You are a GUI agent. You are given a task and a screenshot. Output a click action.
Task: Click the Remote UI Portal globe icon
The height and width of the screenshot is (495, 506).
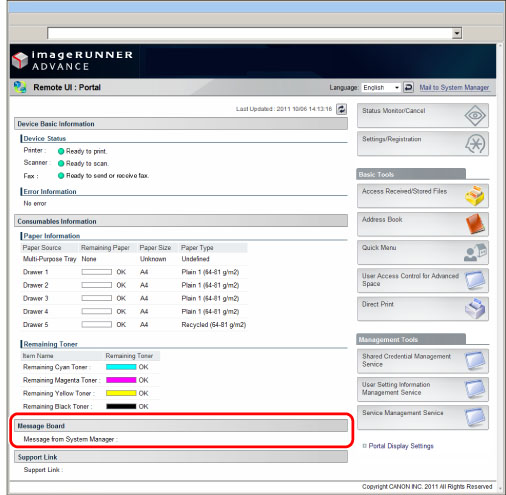[20, 87]
